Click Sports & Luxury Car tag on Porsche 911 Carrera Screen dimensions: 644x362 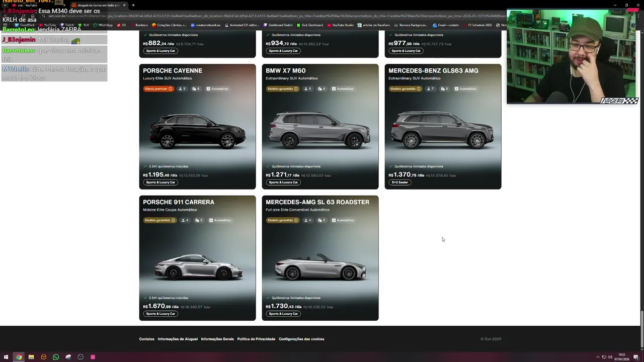tap(160, 314)
